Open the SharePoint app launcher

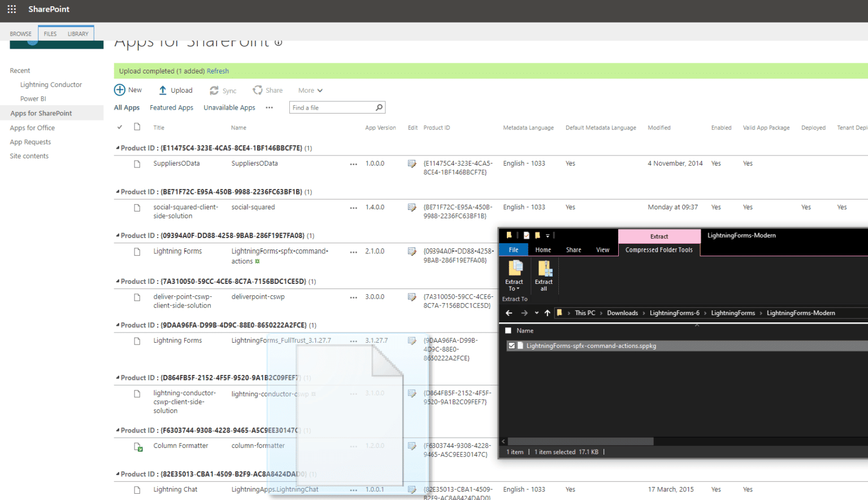tap(11, 8)
